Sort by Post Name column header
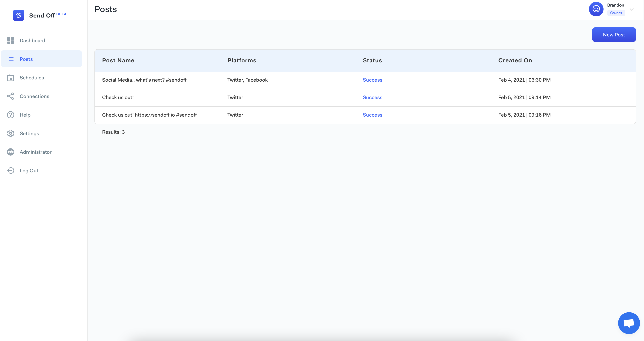 (118, 60)
